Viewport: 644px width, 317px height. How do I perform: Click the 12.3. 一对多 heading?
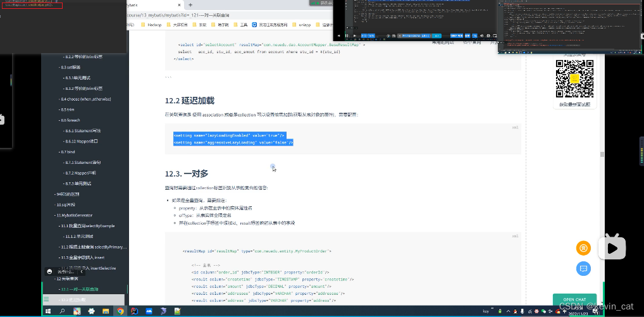click(187, 174)
